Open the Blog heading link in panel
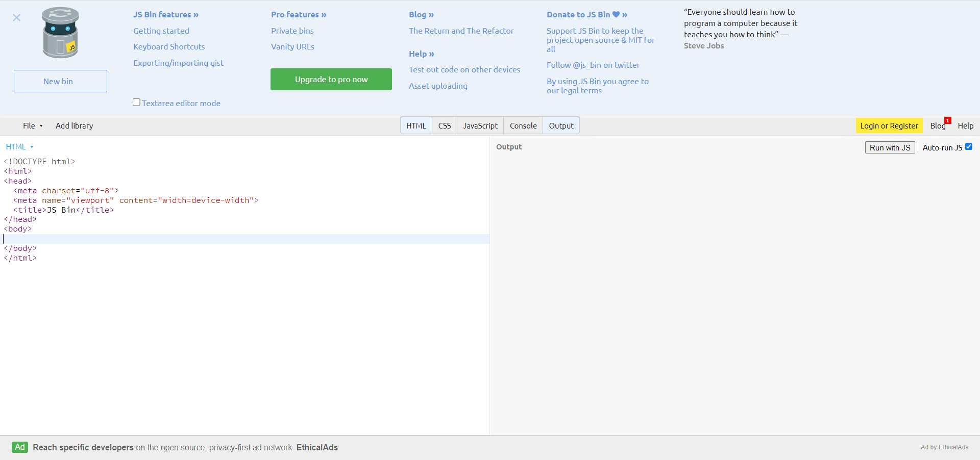Image resolution: width=980 pixels, height=460 pixels. (421, 15)
